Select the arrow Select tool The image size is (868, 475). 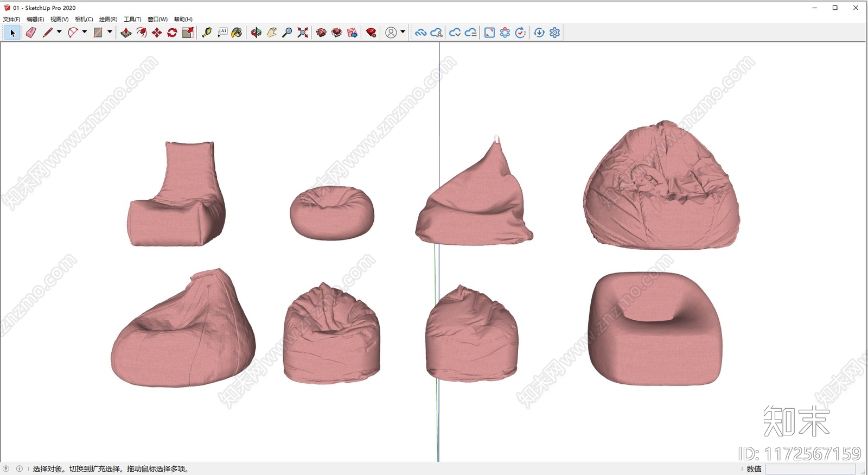[x=12, y=33]
